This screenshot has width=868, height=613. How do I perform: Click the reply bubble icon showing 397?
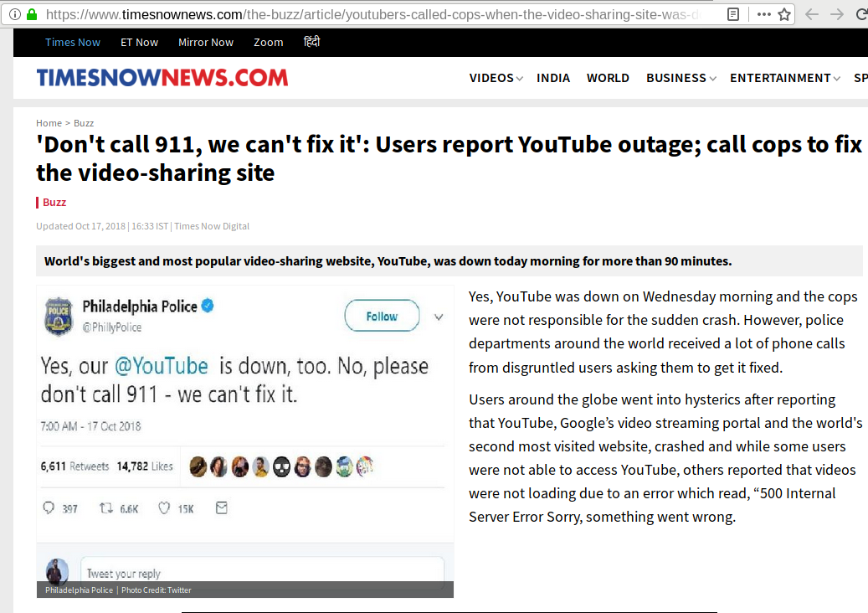point(49,507)
